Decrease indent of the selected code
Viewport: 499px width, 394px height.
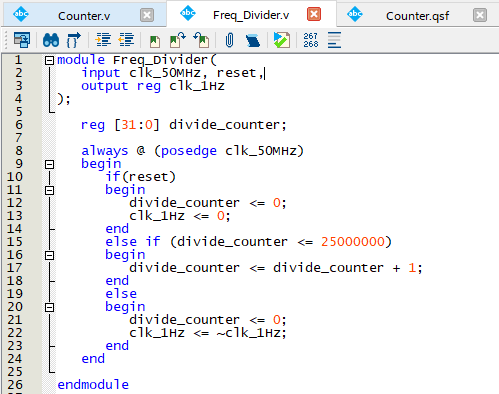coord(126,40)
